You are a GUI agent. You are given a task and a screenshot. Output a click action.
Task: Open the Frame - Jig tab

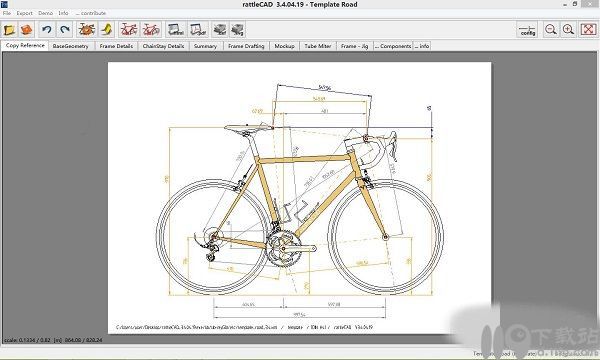[354, 46]
